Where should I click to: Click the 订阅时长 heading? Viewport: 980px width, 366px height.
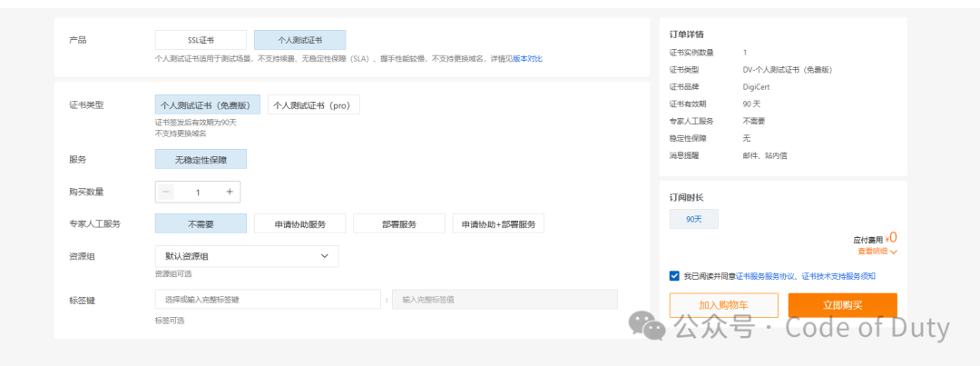coord(687,197)
